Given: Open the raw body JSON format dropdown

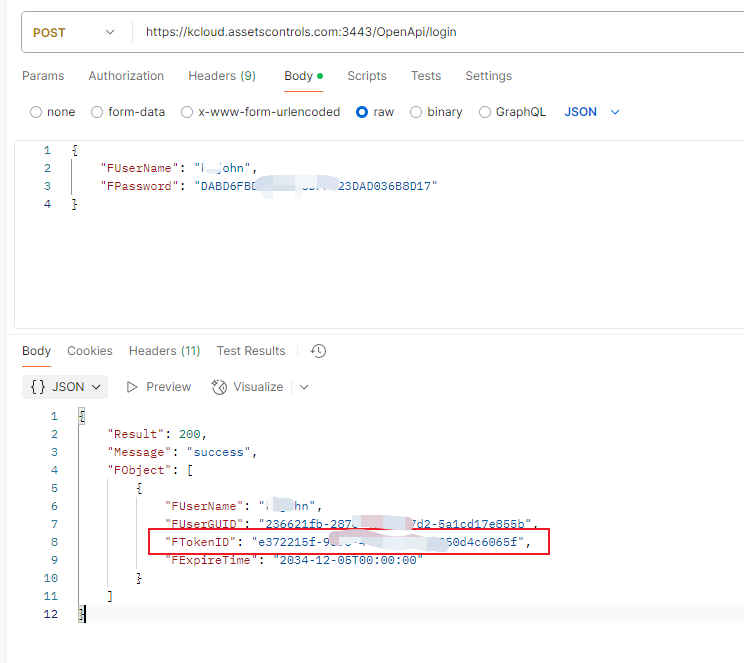Looking at the screenshot, I should click(592, 112).
